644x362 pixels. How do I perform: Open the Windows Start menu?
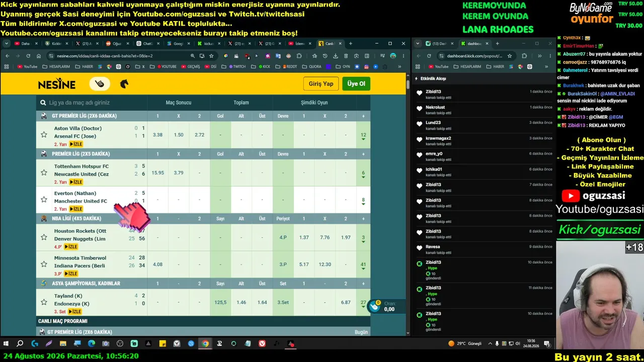pyautogui.click(x=6, y=344)
